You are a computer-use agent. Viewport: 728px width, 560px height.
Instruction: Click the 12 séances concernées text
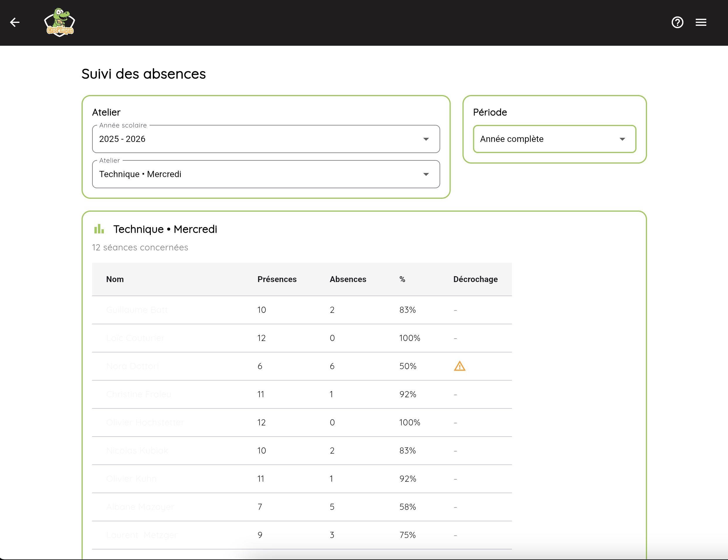tap(140, 247)
